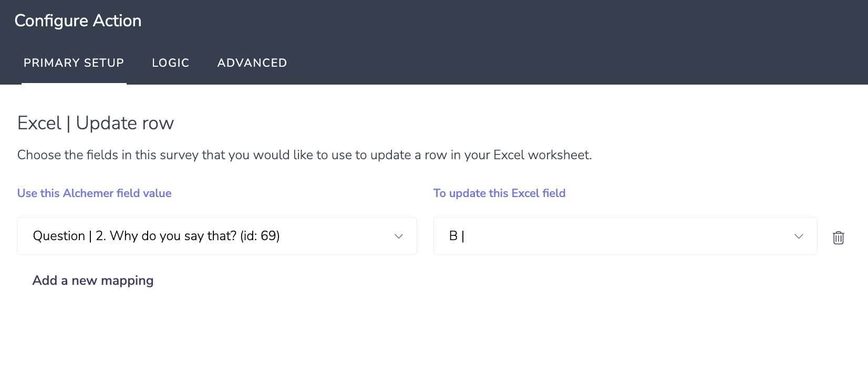Click the 'B |' value text
The image size is (868, 371).
(x=456, y=236)
